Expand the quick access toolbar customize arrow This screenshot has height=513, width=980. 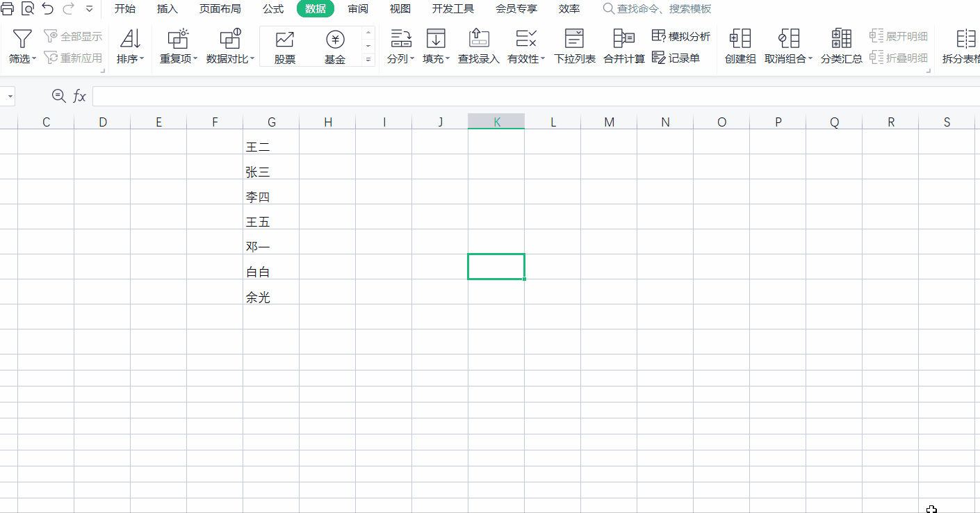pos(89,9)
